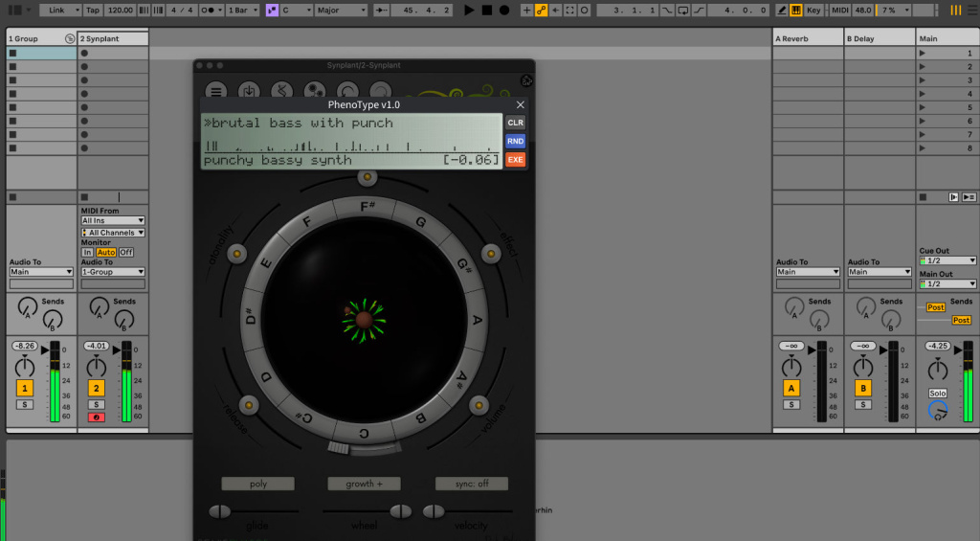Screen dimensions: 980x541
Task: Click the Re-enable Automation arrow icon
Action: point(556,10)
